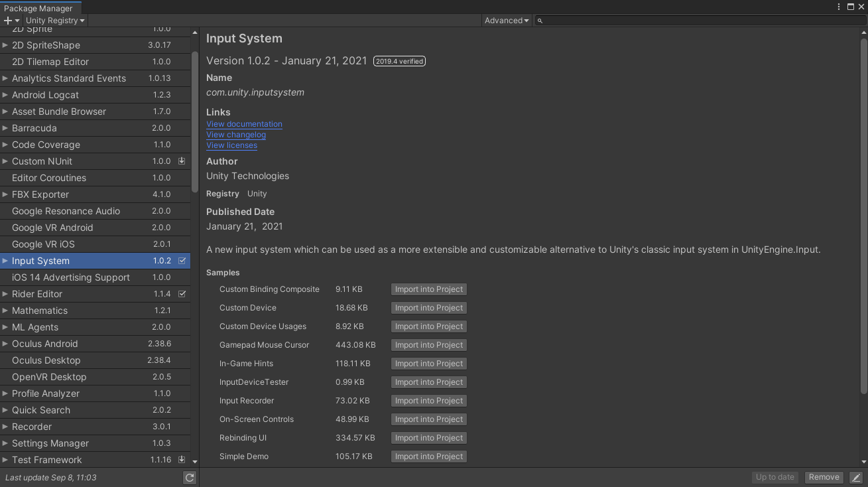
Task: Select Quick Search package
Action: (x=95, y=410)
